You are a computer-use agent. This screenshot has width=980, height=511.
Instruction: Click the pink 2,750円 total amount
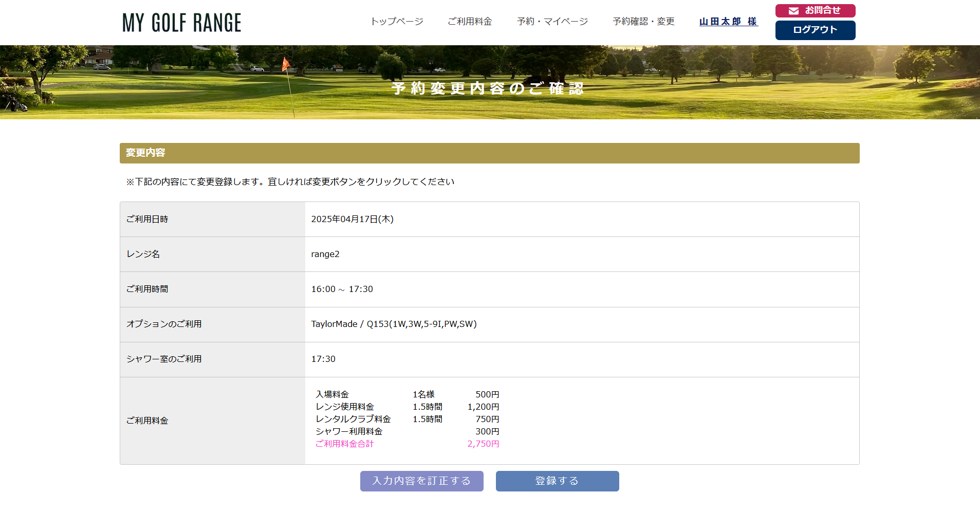pos(483,444)
